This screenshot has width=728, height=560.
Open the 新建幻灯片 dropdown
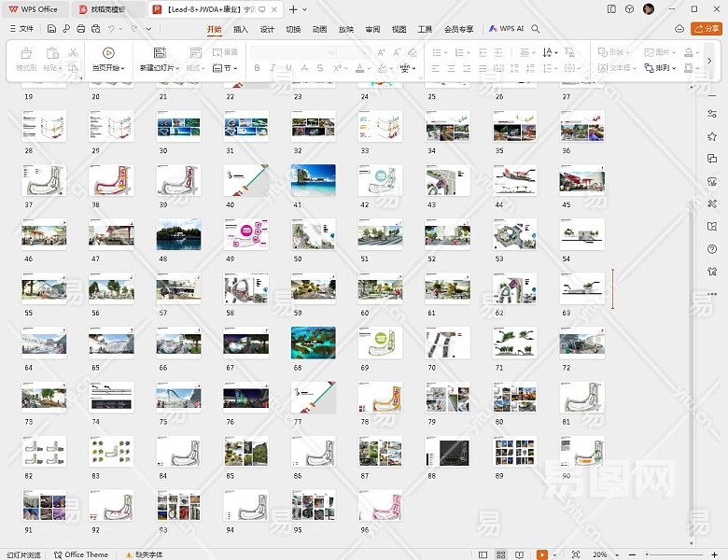point(178,68)
